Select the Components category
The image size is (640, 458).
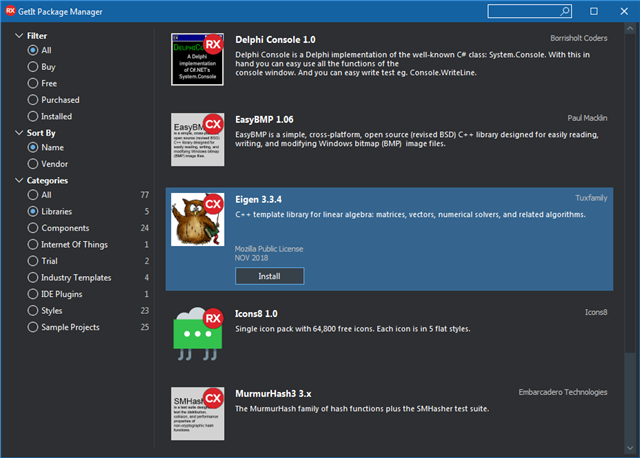click(58, 228)
